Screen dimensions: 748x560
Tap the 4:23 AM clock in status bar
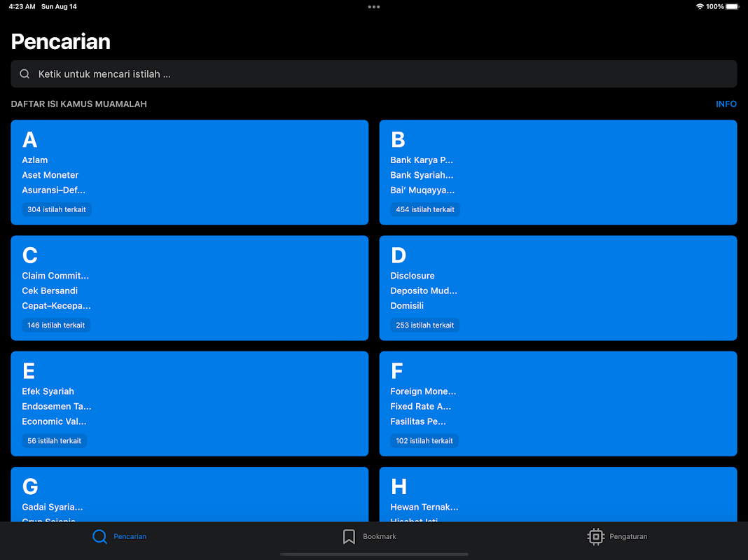pyautogui.click(x=22, y=7)
